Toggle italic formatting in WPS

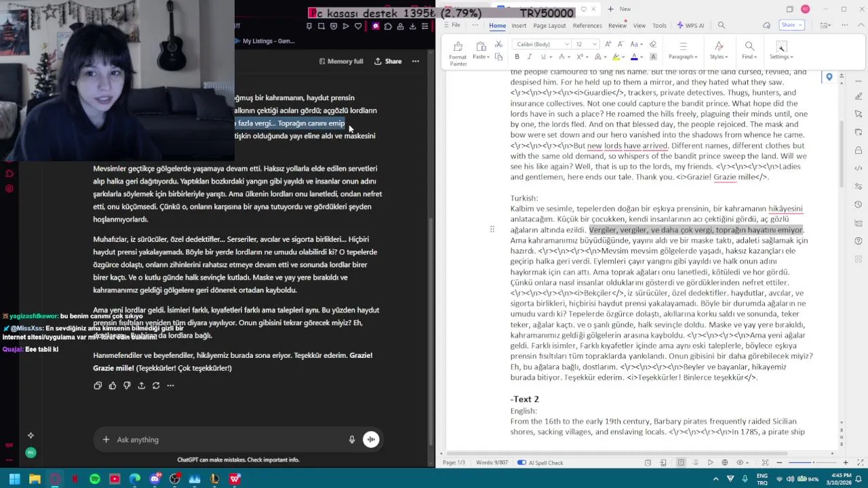point(529,57)
